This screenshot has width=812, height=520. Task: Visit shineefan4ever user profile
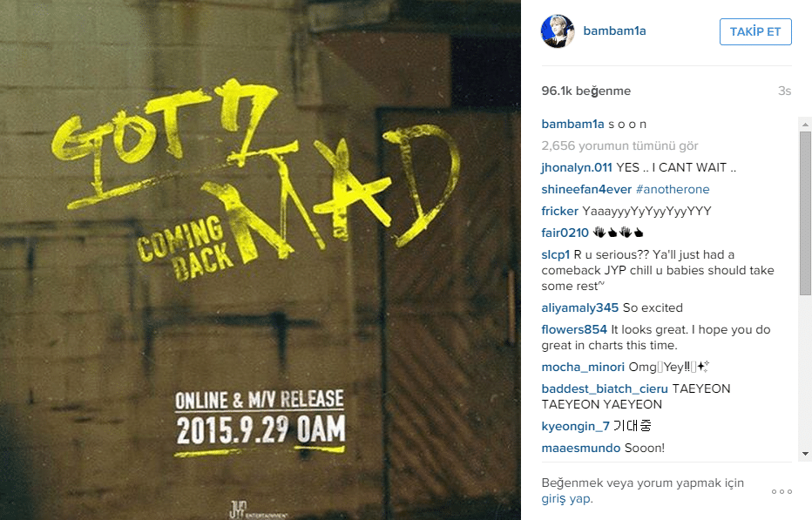586,189
